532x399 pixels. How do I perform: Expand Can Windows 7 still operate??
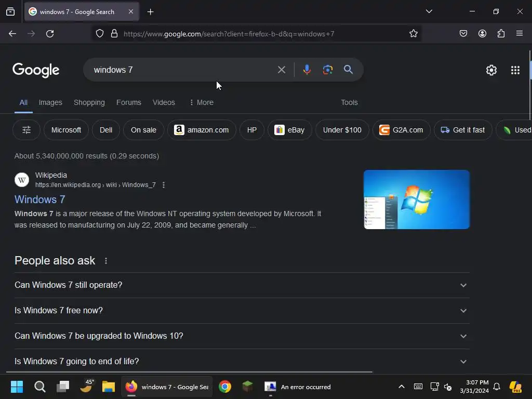pos(242,285)
